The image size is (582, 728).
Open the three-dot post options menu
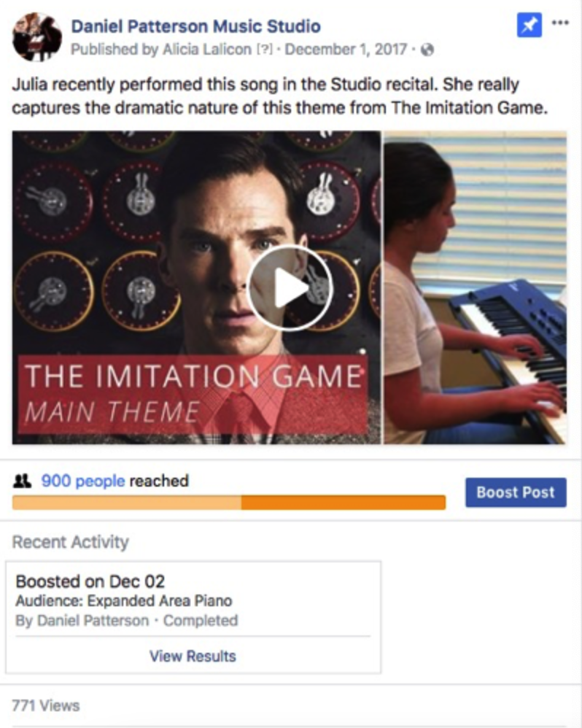[560, 23]
